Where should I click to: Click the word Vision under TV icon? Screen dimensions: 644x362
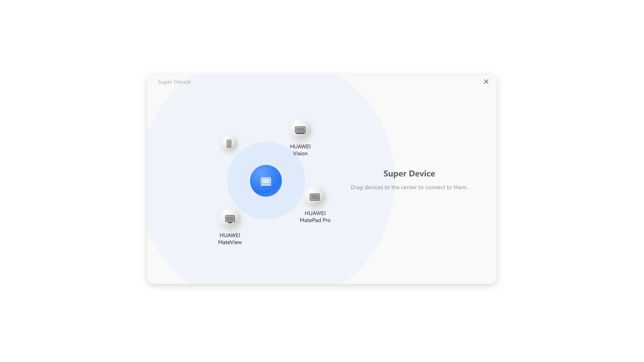tap(300, 154)
